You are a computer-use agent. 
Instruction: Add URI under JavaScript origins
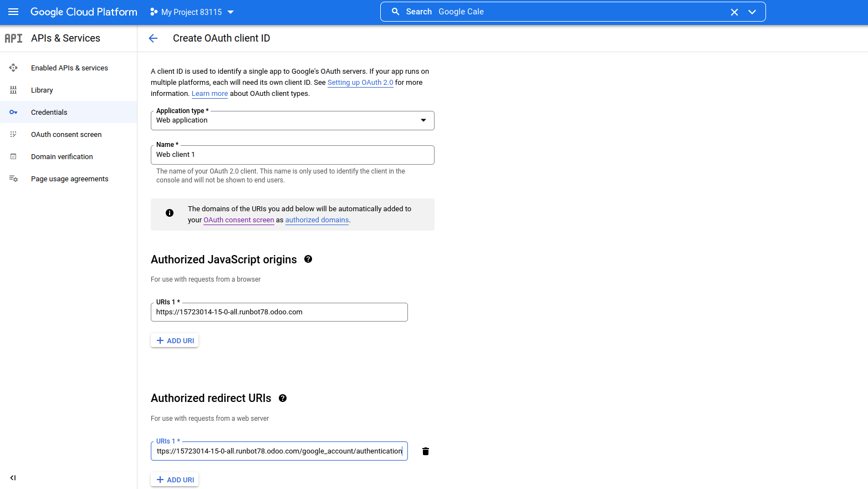(175, 340)
